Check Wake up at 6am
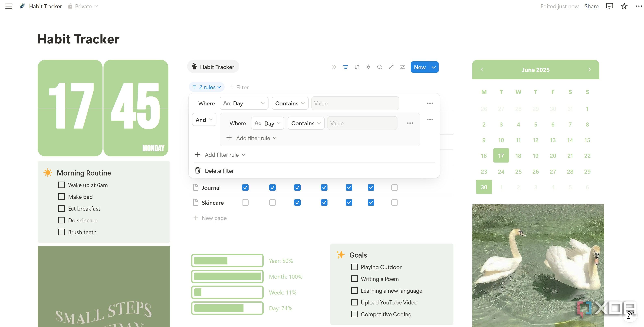Image resolution: width=644 pixels, height=327 pixels. click(x=61, y=185)
